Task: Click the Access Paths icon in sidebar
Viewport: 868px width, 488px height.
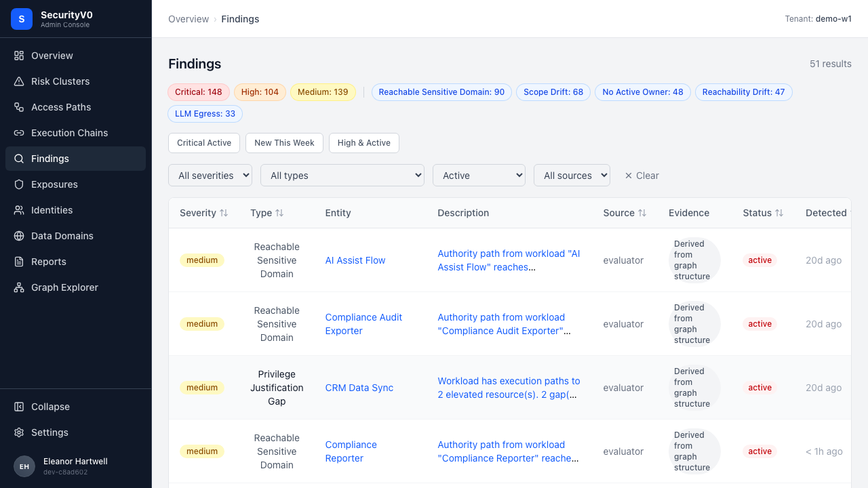Action: click(19, 107)
